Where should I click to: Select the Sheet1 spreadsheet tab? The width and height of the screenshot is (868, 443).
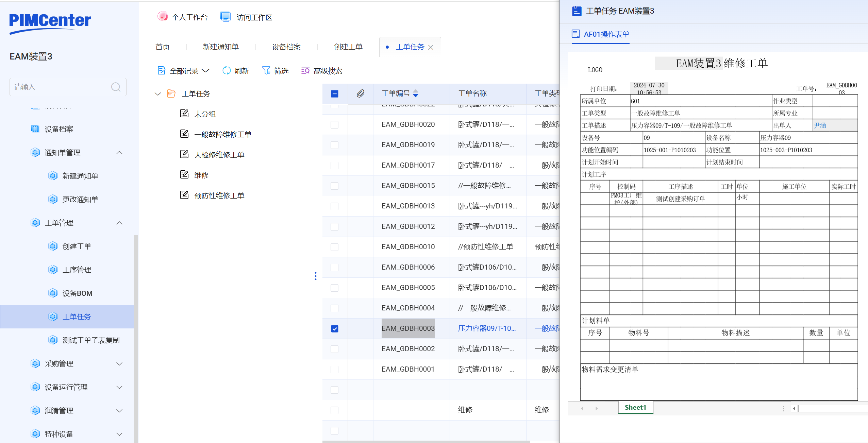tap(635, 407)
